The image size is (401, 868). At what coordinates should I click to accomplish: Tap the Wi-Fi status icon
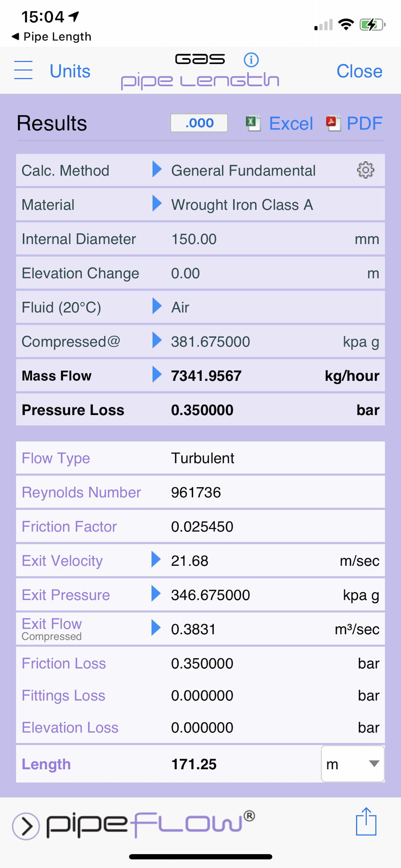(346, 25)
